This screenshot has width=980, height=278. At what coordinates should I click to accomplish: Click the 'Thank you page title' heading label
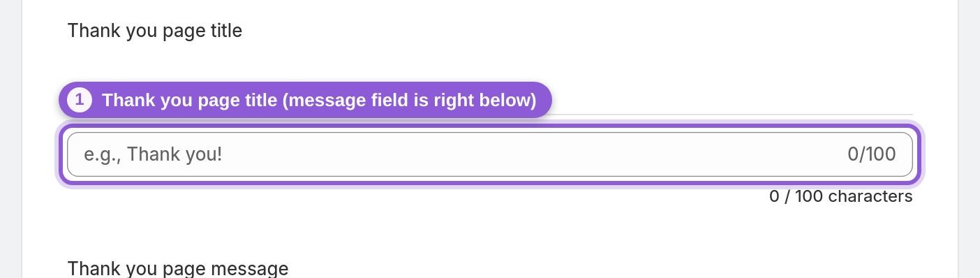pos(155,31)
